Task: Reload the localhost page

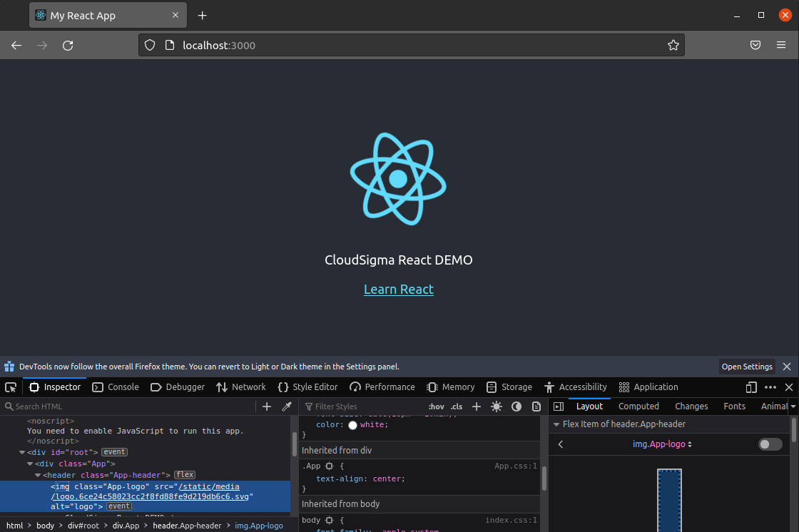Action: pos(68,46)
